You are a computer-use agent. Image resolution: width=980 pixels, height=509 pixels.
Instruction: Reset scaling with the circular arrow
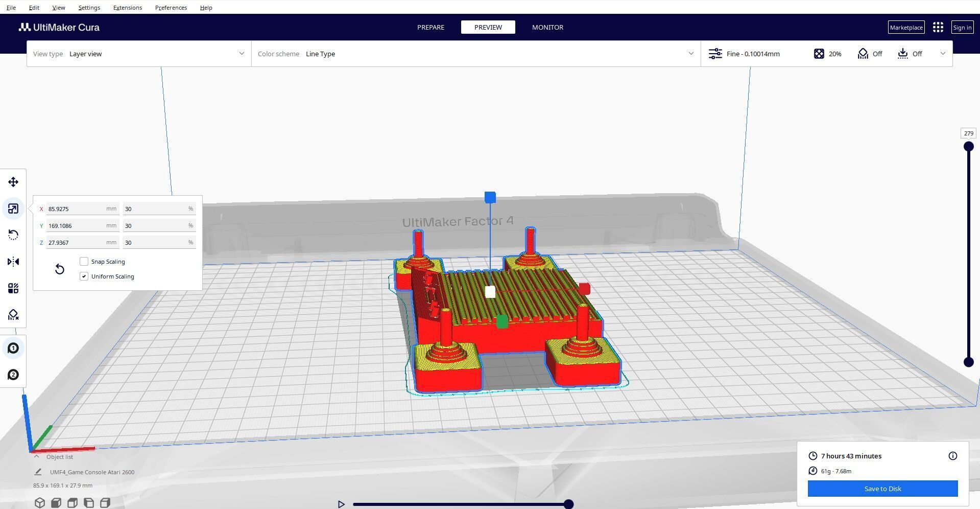[60, 269]
